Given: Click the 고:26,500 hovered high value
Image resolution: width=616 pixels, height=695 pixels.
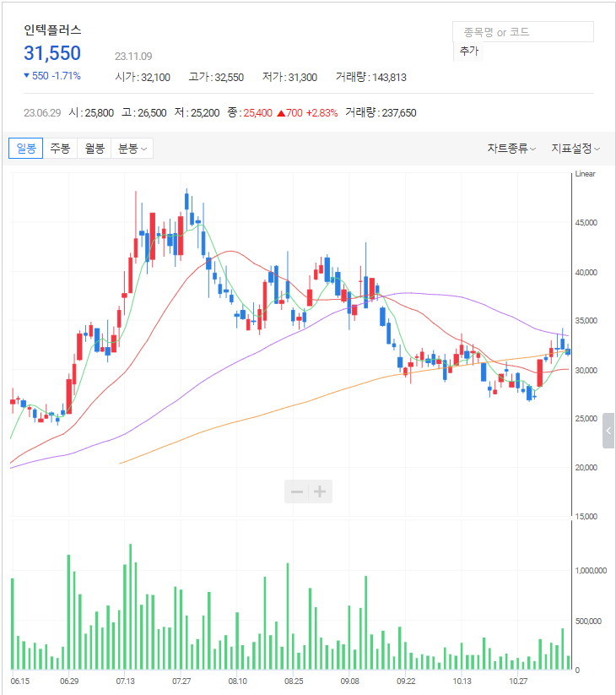Looking at the screenshot, I should (x=144, y=113).
